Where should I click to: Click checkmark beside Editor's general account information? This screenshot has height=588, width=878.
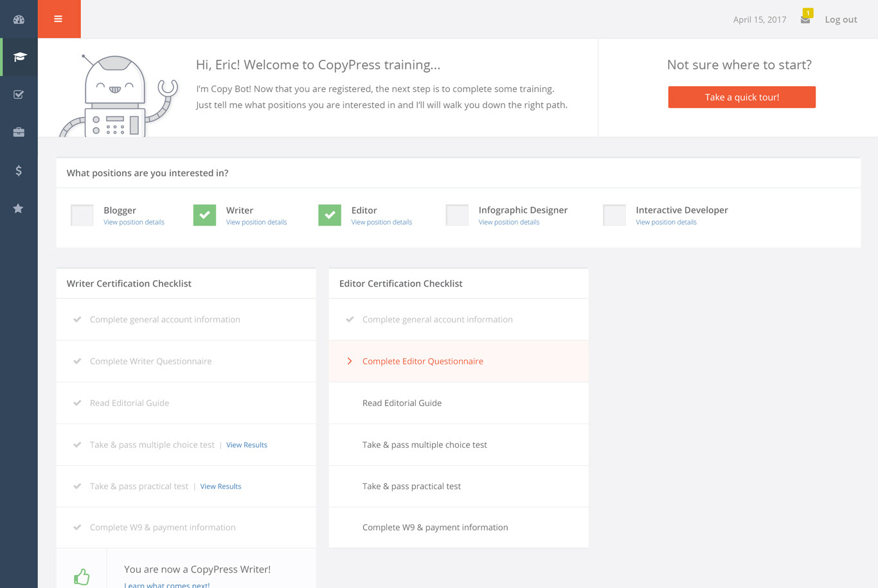click(x=350, y=319)
